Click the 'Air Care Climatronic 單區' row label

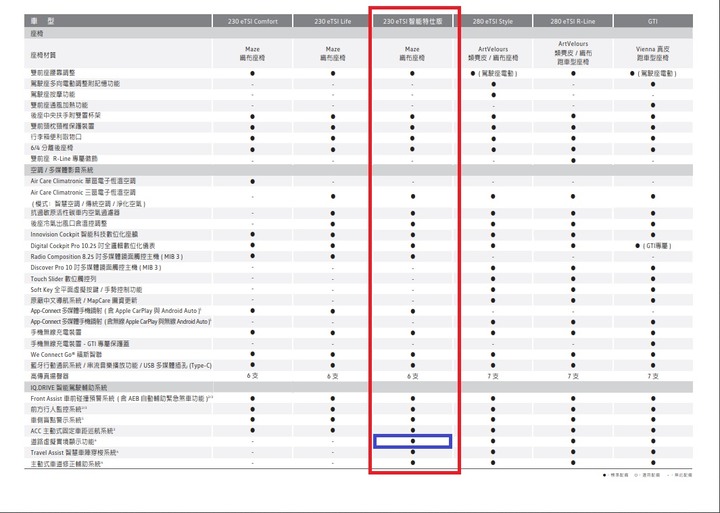(83, 181)
